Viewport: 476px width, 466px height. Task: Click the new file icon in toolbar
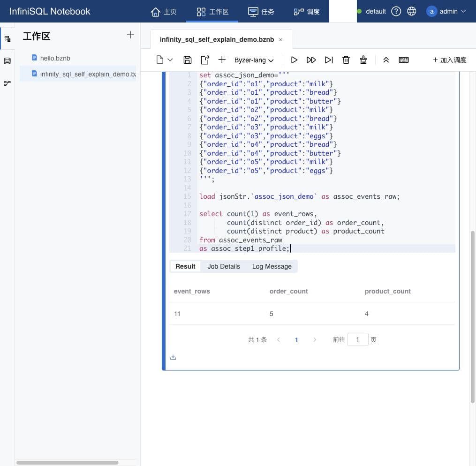[x=159, y=60]
